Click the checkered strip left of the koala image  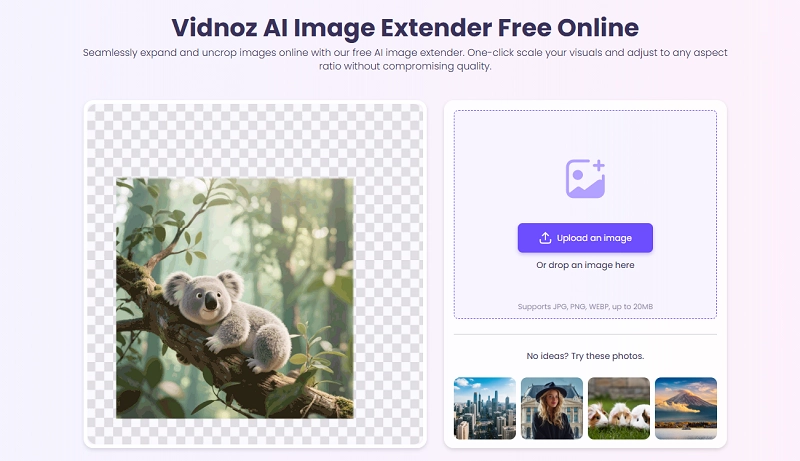(101, 300)
